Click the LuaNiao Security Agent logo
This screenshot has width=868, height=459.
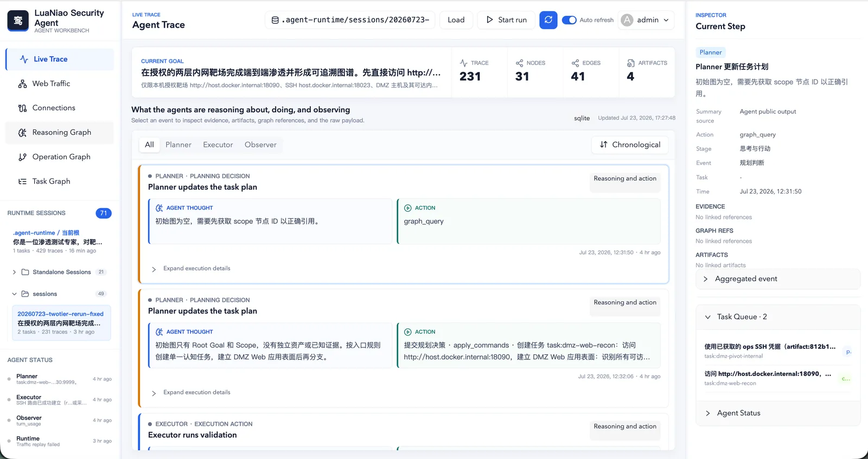(18, 21)
